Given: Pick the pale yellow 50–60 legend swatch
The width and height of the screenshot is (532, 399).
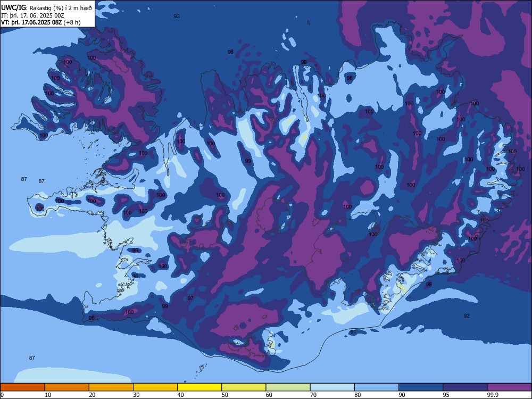Looking at the screenshot, I should (x=244, y=387).
